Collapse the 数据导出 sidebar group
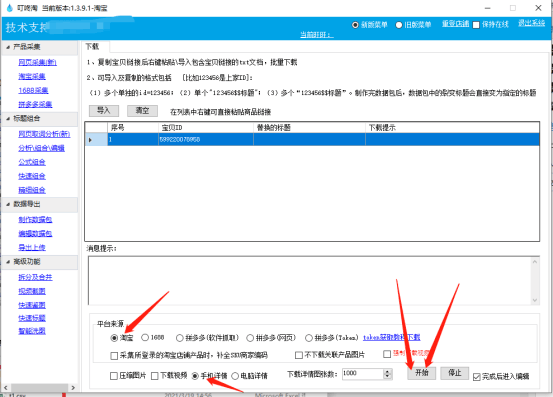This screenshot has width=553, height=397. (x=8, y=204)
